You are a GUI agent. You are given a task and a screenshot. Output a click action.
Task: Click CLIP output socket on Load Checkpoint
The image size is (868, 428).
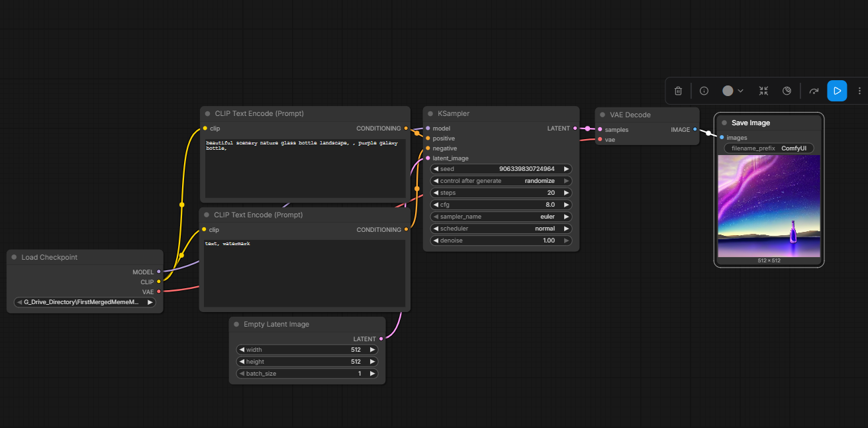point(159,282)
